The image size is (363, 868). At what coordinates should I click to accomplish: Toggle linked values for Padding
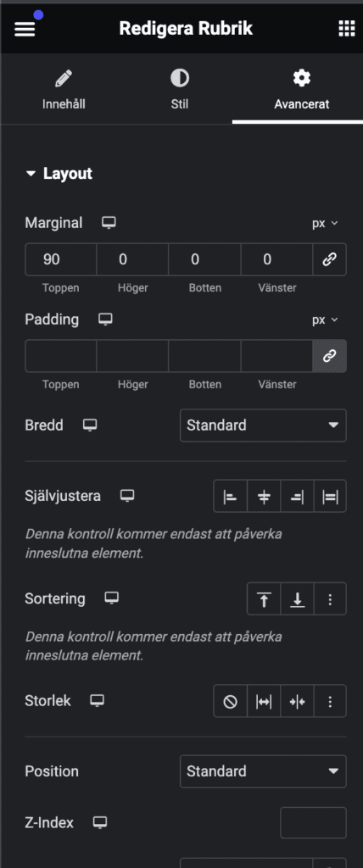tap(330, 356)
